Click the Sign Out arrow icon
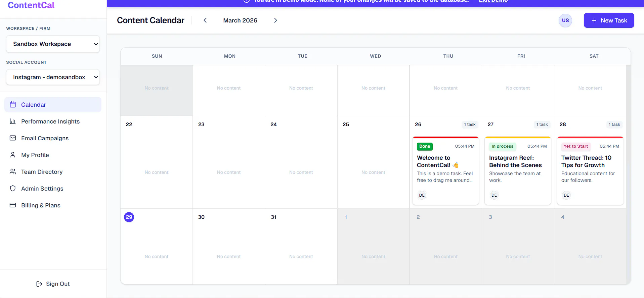Screen dimensions: 644x298 [x=39, y=284]
